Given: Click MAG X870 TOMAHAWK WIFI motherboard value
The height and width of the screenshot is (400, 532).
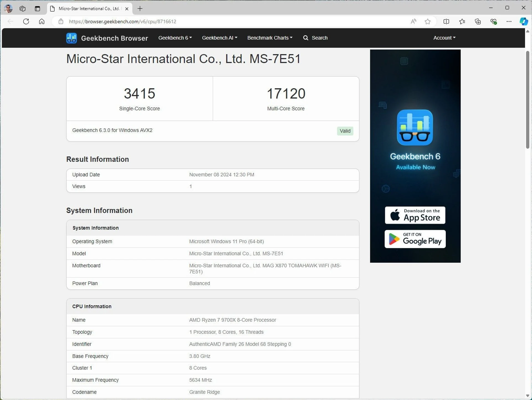Looking at the screenshot, I should [x=265, y=268].
